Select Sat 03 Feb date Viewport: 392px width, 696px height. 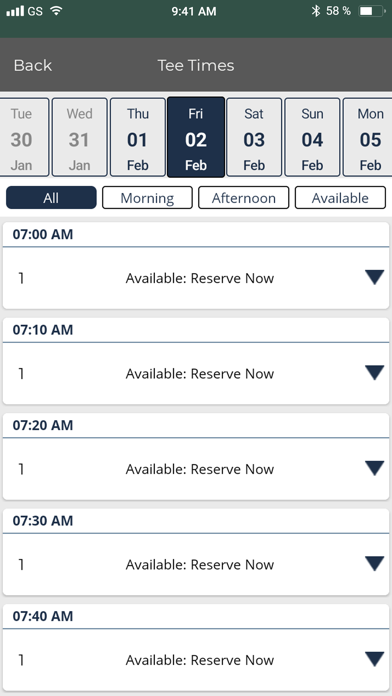pyautogui.click(x=254, y=137)
